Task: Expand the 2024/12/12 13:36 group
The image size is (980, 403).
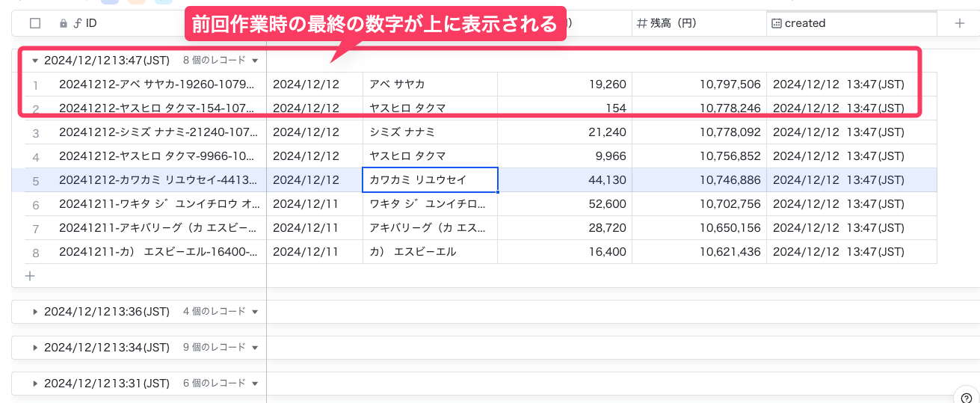Action: click(x=35, y=312)
